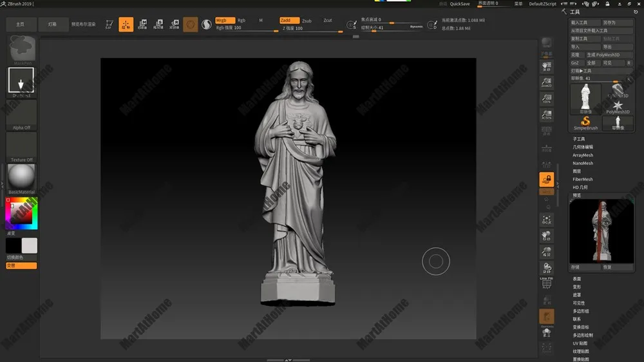Enable Zsub sculpting mode

[x=307, y=21]
